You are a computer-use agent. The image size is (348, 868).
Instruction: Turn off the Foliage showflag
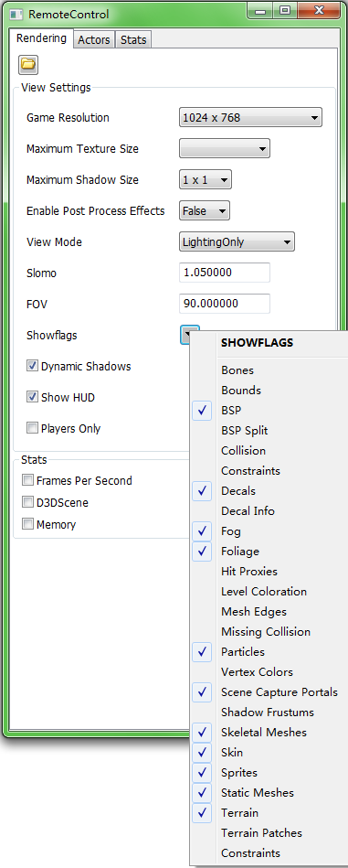coord(269,552)
